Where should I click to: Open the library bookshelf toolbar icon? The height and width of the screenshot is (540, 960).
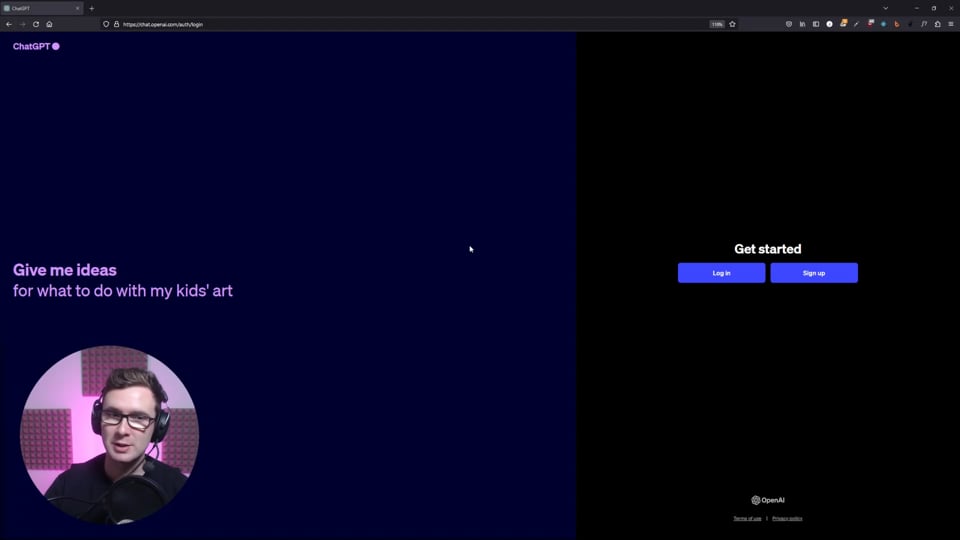[x=802, y=24]
